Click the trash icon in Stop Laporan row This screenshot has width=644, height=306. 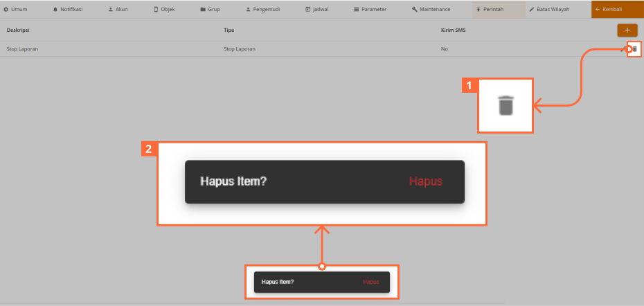click(634, 49)
